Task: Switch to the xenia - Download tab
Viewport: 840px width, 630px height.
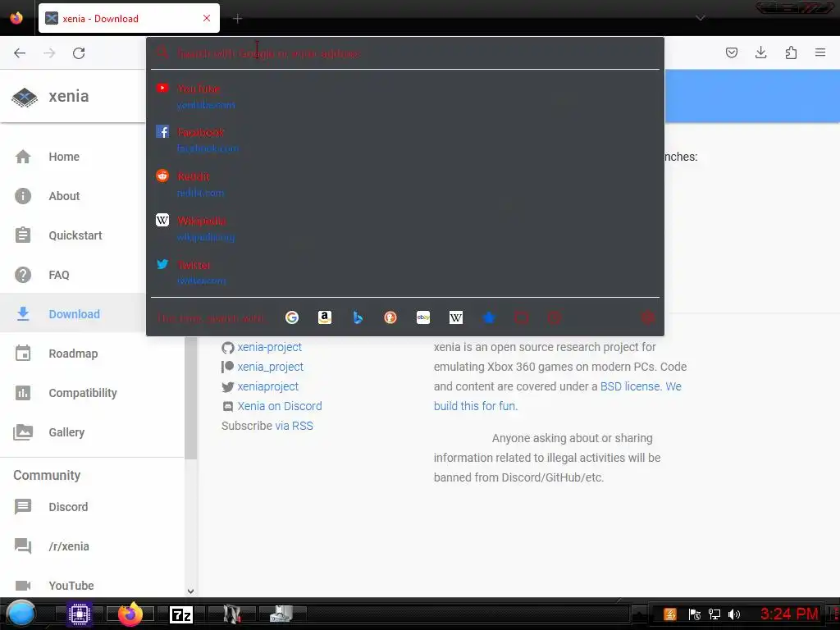Action: point(129,18)
